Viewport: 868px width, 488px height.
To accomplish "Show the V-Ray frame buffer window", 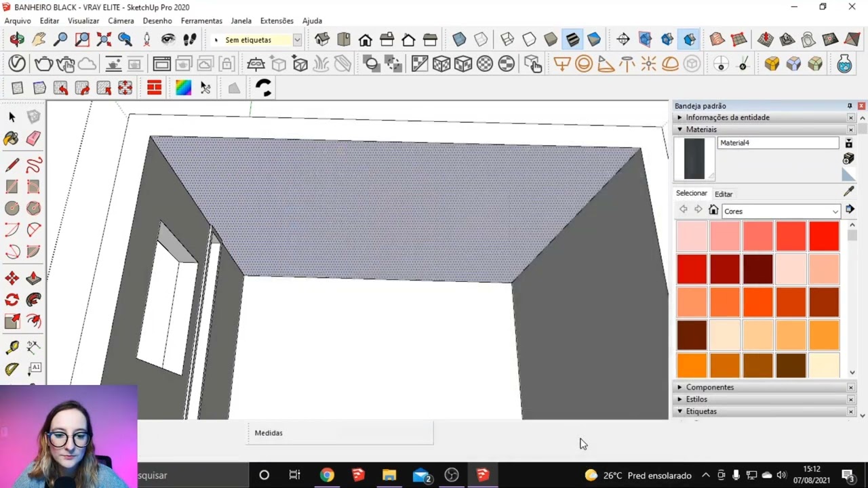I will point(162,64).
